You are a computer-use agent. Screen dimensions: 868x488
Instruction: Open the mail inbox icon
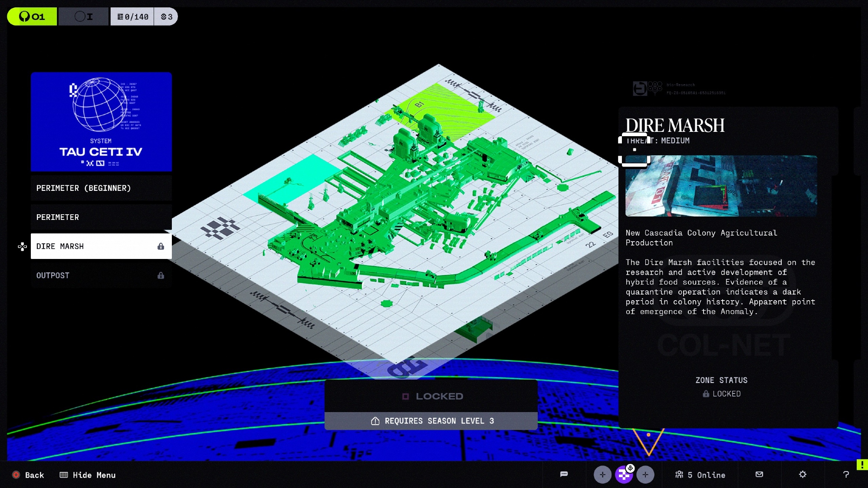(759, 474)
